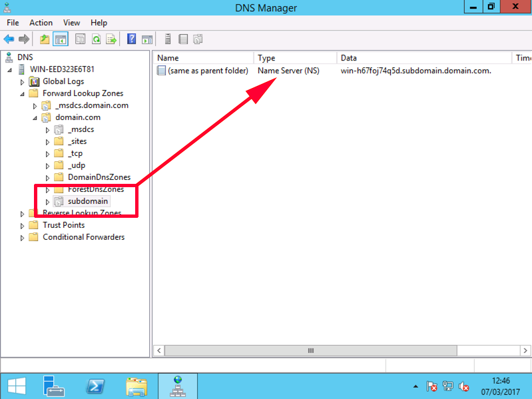Toggle the Show/Hide Console Tree icon
This screenshot has height=399, width=532.
coord(61,39)
